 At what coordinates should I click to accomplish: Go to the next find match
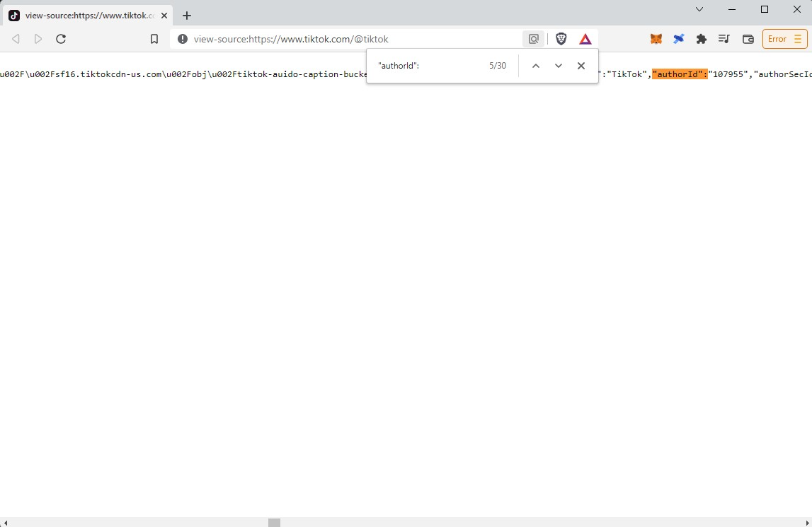click(x=559, y=66)
